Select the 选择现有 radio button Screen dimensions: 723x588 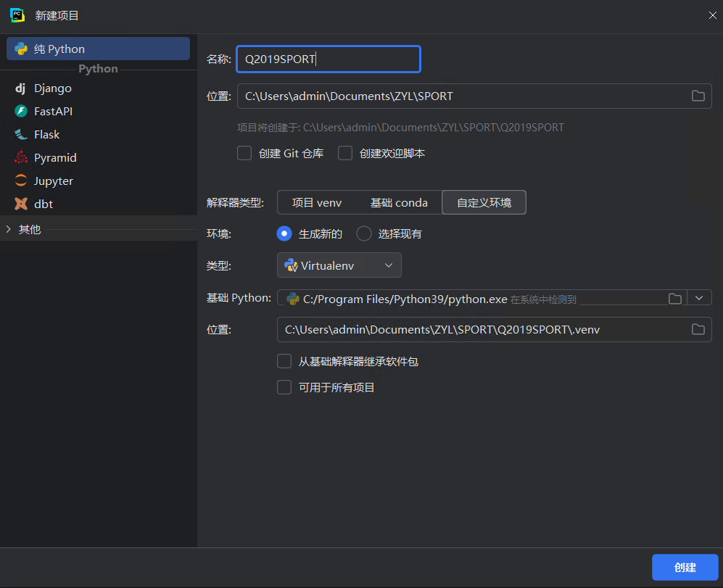[364, 233]
